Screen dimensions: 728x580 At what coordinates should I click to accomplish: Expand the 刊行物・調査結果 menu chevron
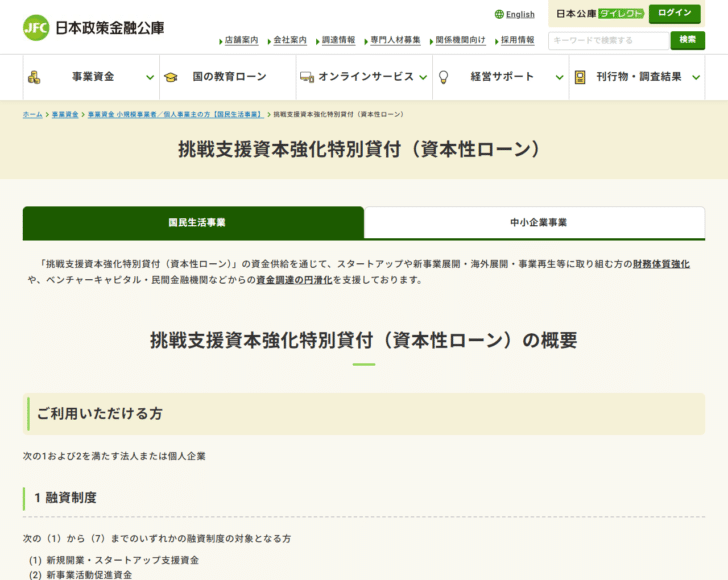pos(696,78)
